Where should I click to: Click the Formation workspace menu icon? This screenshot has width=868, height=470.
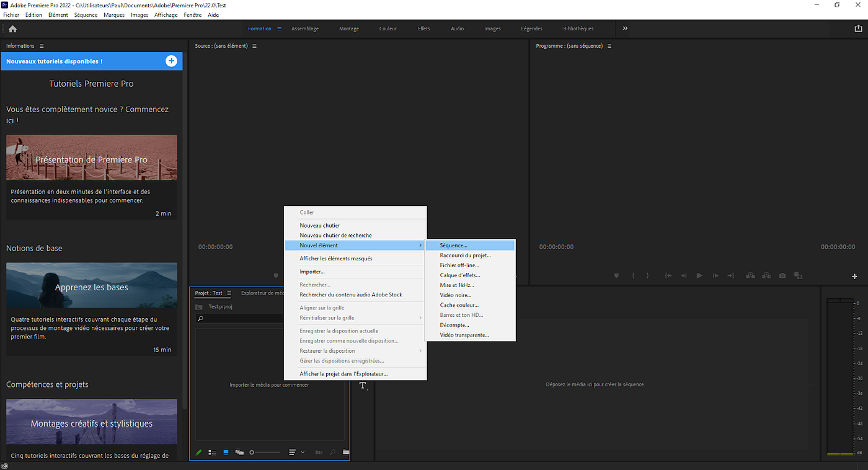[279, 29]
